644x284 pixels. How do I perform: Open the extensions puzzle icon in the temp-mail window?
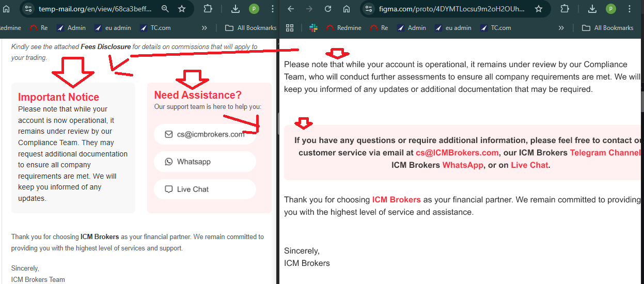pyautogui.click(x=208, y=9)
